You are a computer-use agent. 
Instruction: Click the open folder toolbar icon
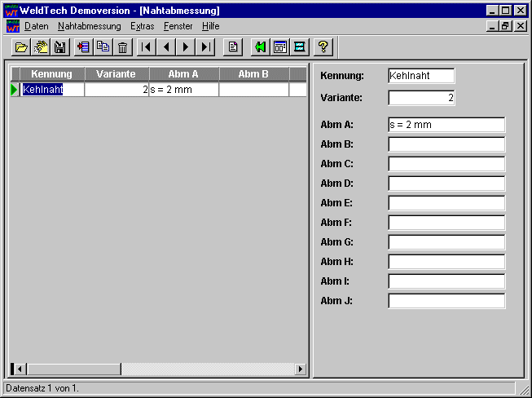click(x=22, y=47)
